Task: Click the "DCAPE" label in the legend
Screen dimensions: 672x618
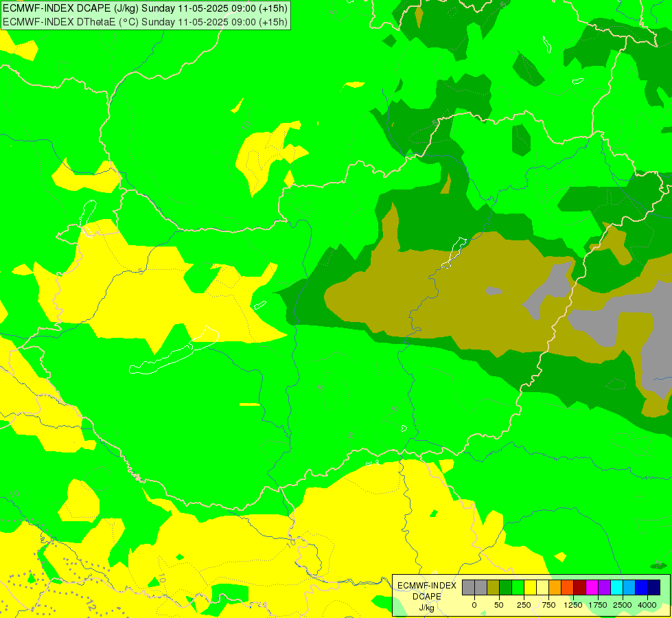Action: (427, 597)
